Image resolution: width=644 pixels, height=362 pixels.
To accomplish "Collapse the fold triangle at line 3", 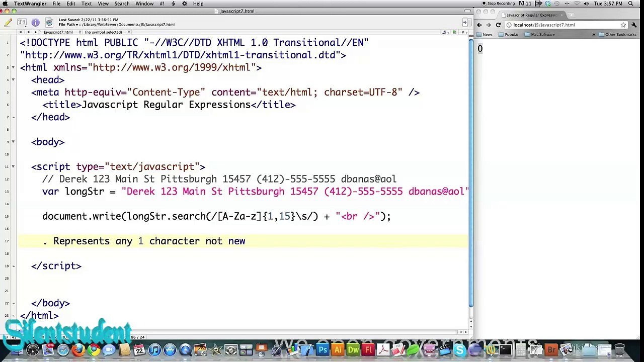I will (x=14, y=67).
